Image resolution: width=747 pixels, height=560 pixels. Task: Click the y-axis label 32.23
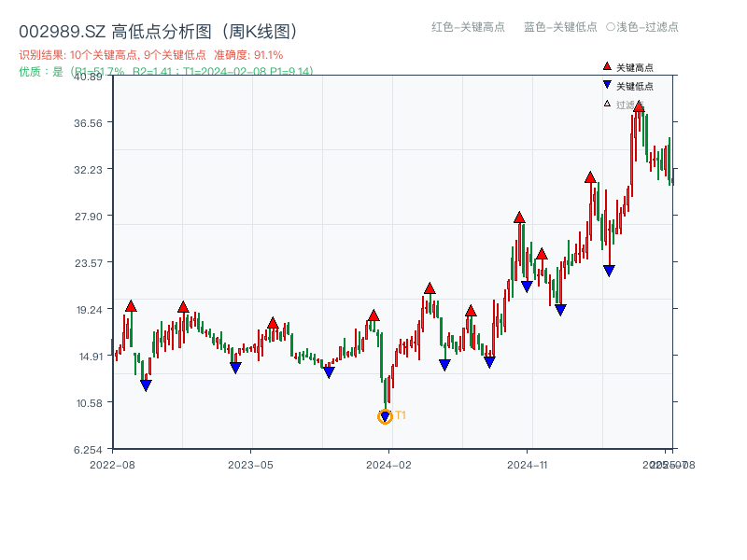click(88, 170)
